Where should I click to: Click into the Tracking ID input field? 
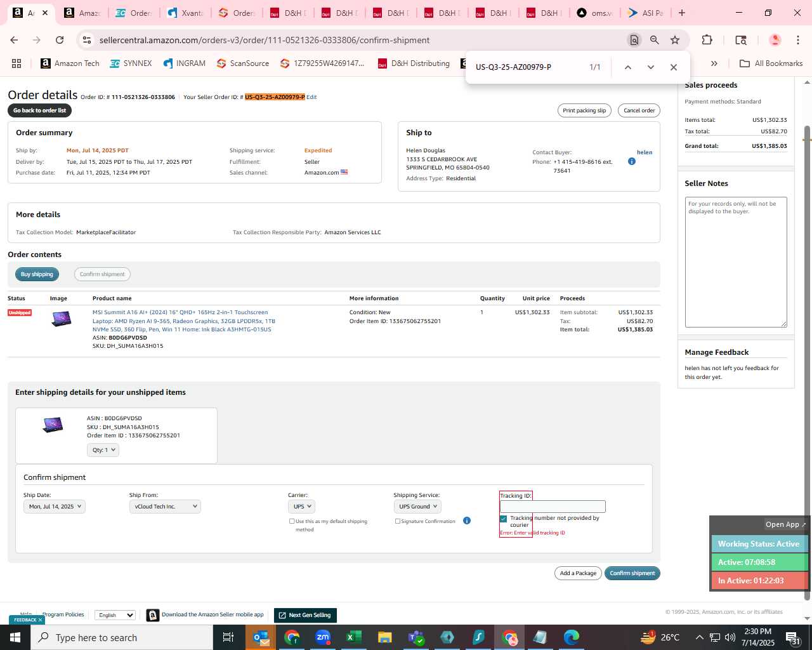pos(553,507)
